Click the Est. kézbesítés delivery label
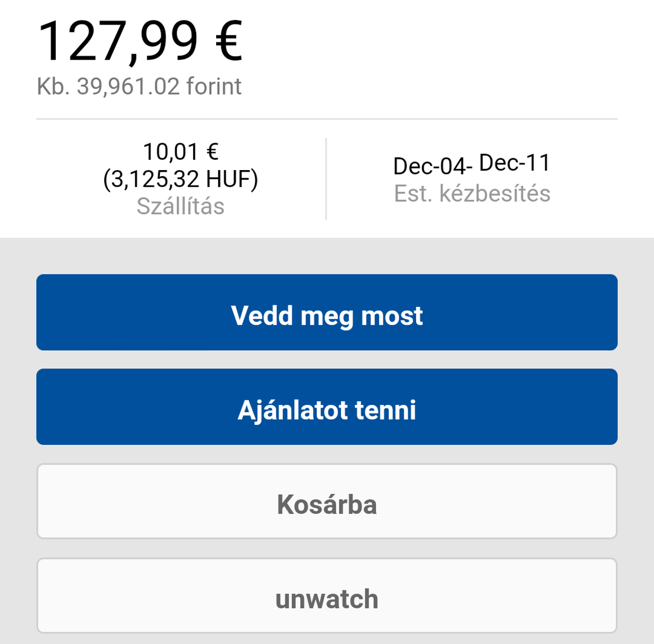654x644 pixels. coord(472,194)
